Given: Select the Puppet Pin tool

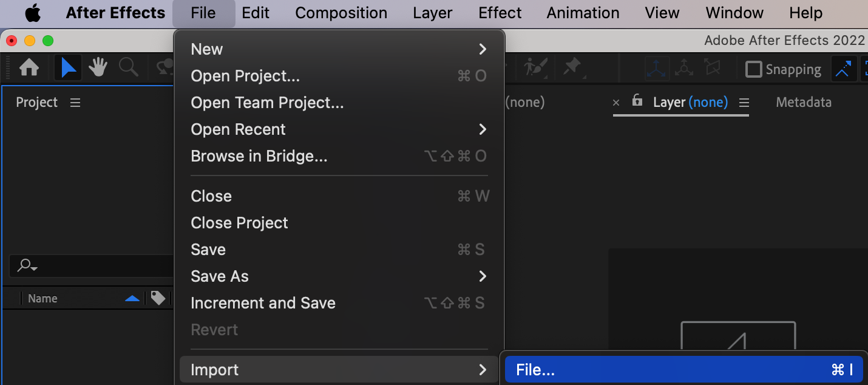Looking at the screenshot, I should click(x=572, y=67).
